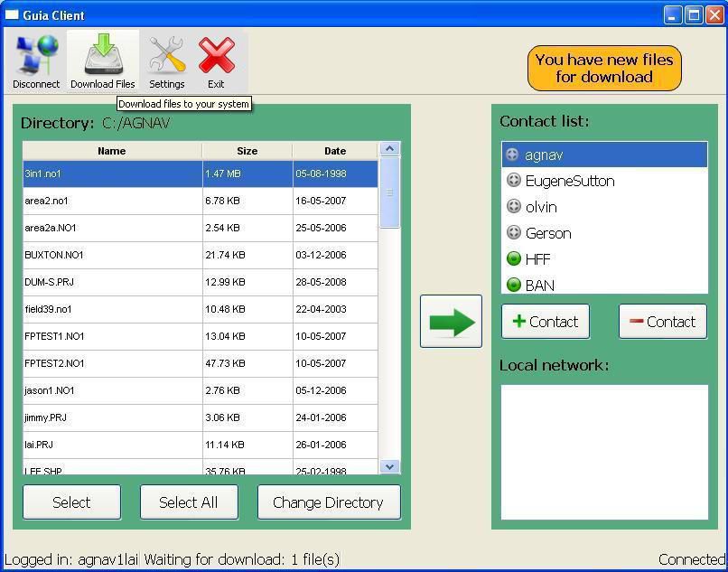This screenshot has height=572, width=728.
Task: Select the contact Gerson
Action: [x=548, y=233]
